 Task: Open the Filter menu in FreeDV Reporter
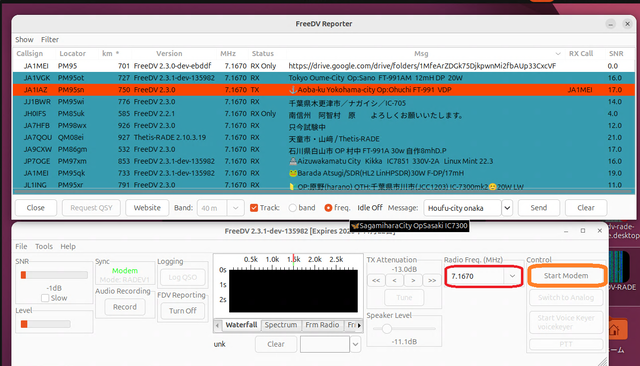[x=50, y=40]
